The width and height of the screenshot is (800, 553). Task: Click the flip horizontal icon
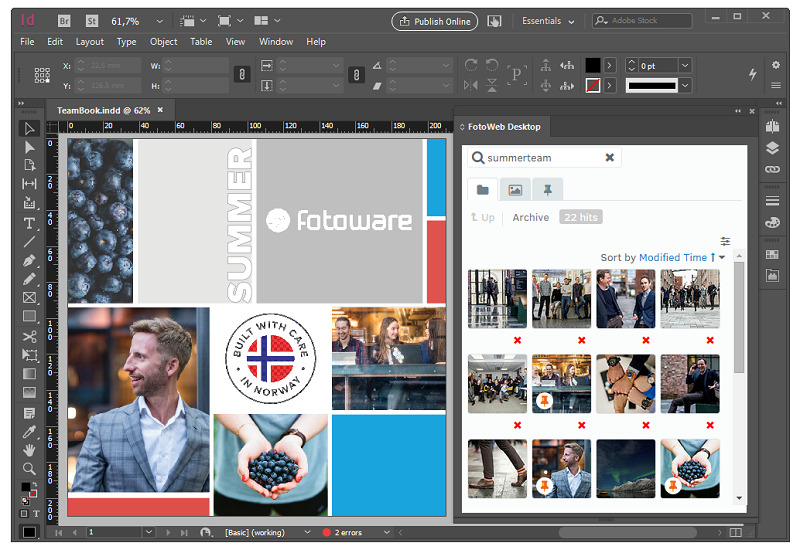[x=470, y=85]
